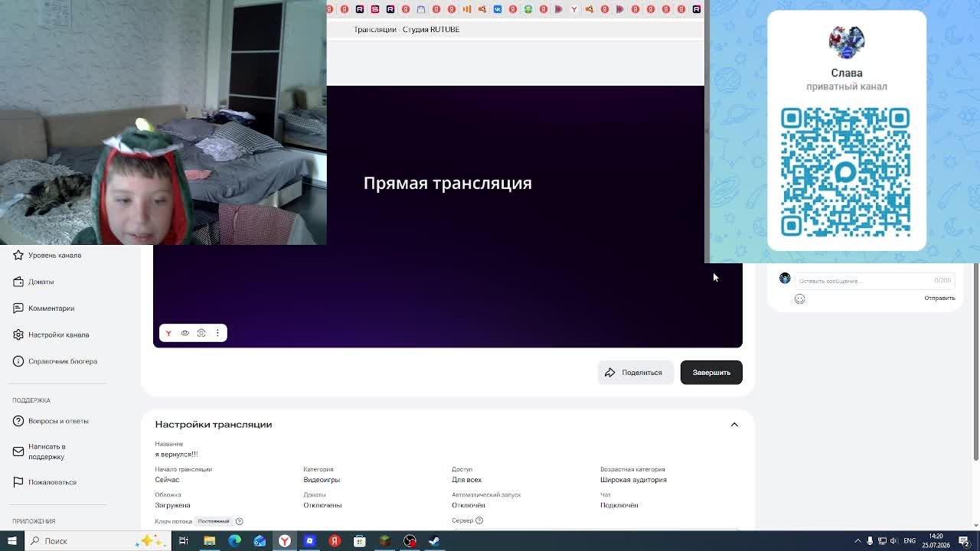The height and width of the screenshot is (551, 980).
Task: Click the microphone icon in the system tray
Action: click(x=870, y=541)
